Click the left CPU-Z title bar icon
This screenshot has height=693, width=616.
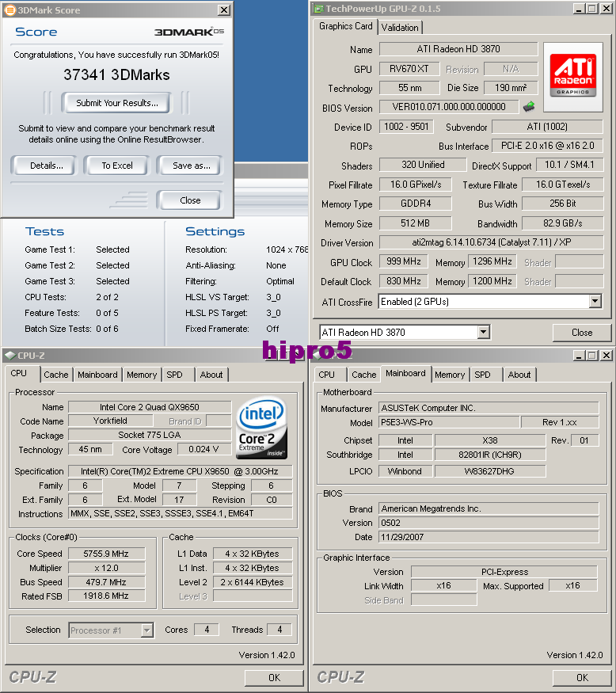[10, 356]
